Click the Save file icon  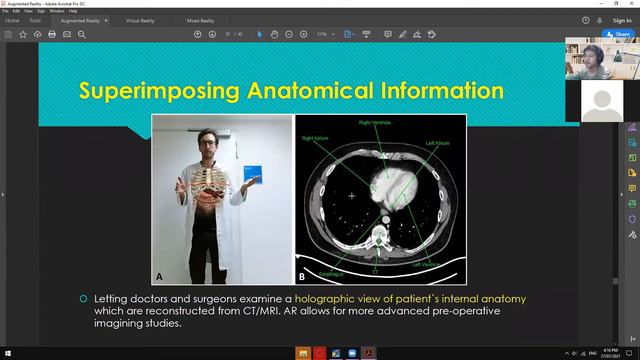pyautogui.click(x=8, y=35)
